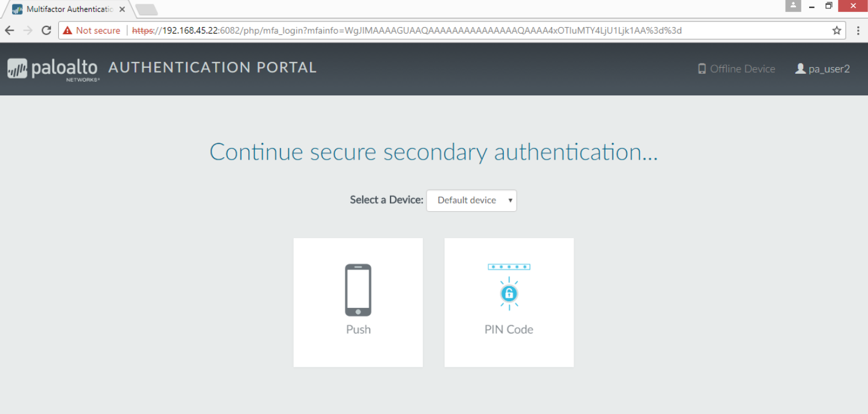
Task: Open the Chrome profile button
Action: [793, 6]
